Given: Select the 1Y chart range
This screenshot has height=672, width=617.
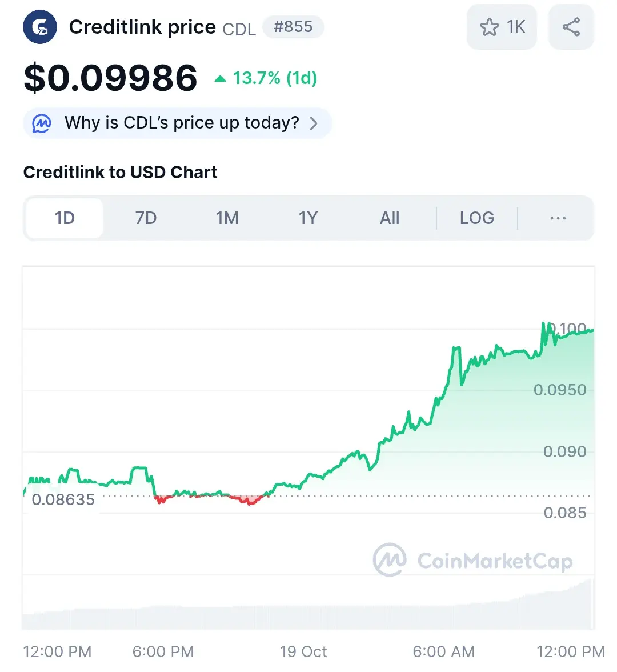Looking at the screenshot, I should (x=308, y=218).
